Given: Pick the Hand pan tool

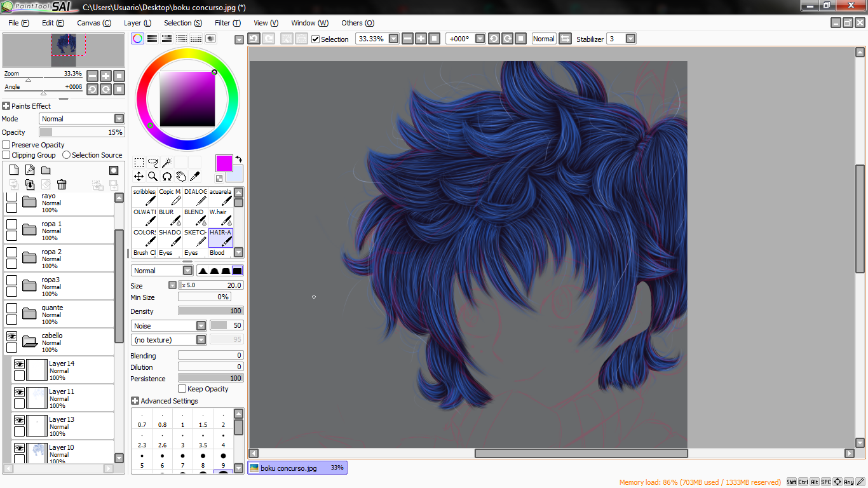Looking at the screenshot, I should [180, 176].
